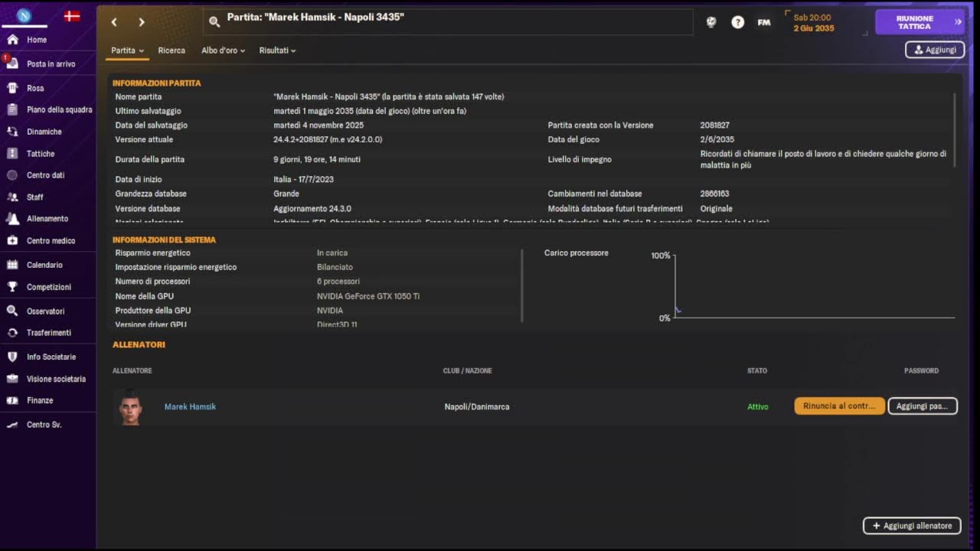Open the FM menu icon
This screenshot has width=980, height=551.
click(x=764, y=22)
